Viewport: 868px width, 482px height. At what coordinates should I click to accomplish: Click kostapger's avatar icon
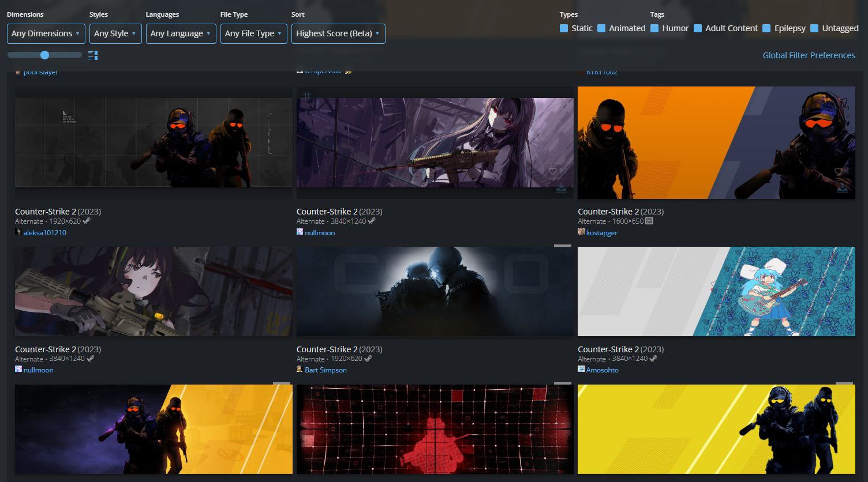click(581, 232)
